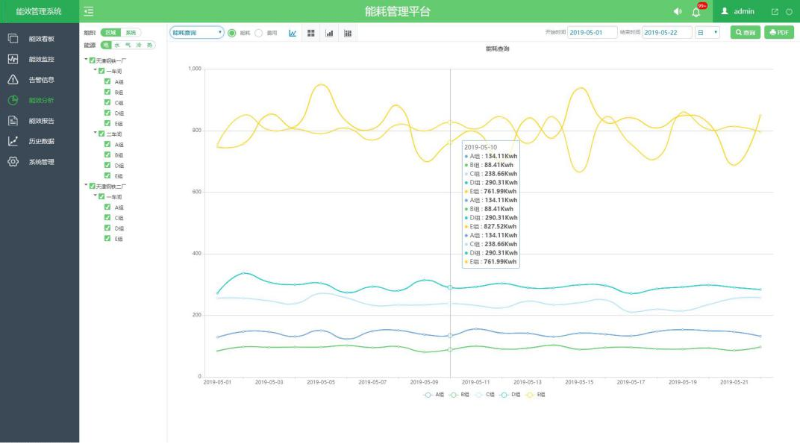Switch to bar chart view icon
800x444 pixels.
click(x=329, y=33)
